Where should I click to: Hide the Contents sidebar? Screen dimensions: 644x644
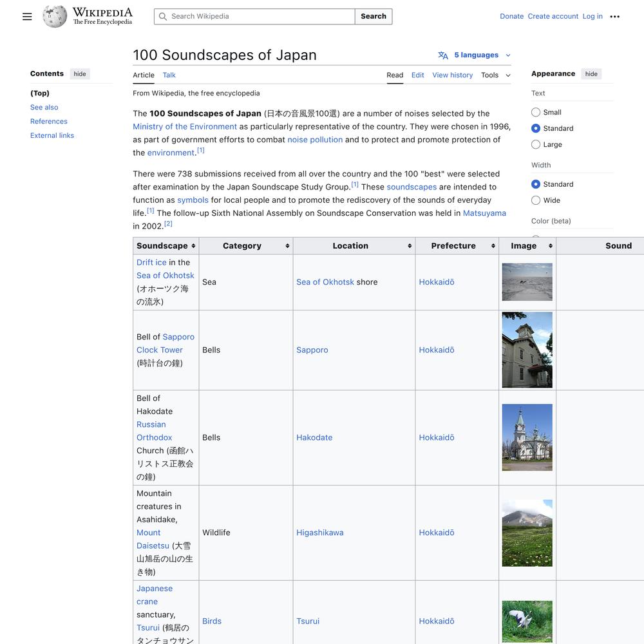(80, 74)
